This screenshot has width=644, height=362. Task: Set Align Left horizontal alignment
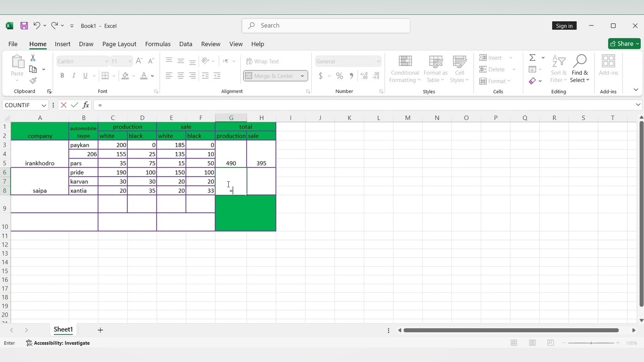point(169,76)
